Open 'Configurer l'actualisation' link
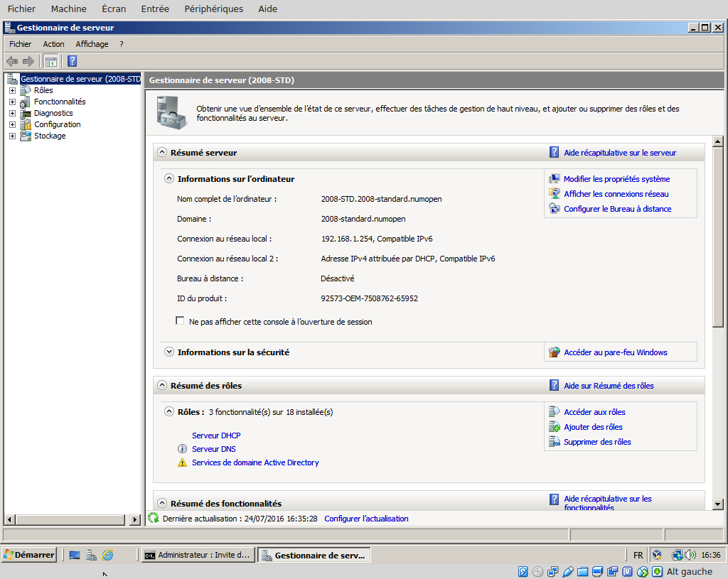728x579 pixels. click(x=366, y=519)
